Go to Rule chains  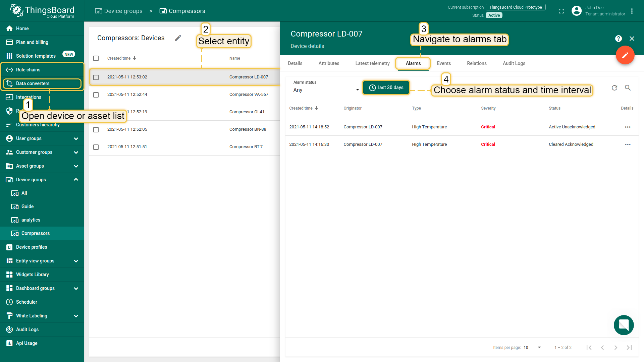point(42,70)
